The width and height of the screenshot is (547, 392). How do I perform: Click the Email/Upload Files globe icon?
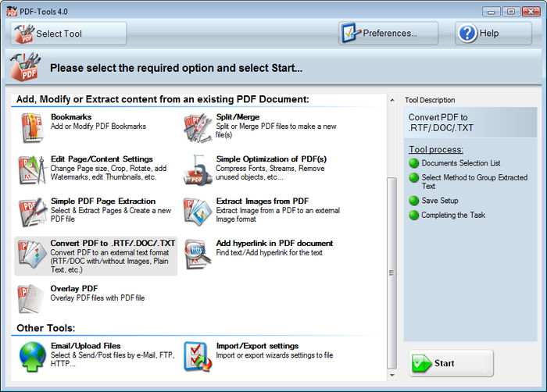coord(33,356)
